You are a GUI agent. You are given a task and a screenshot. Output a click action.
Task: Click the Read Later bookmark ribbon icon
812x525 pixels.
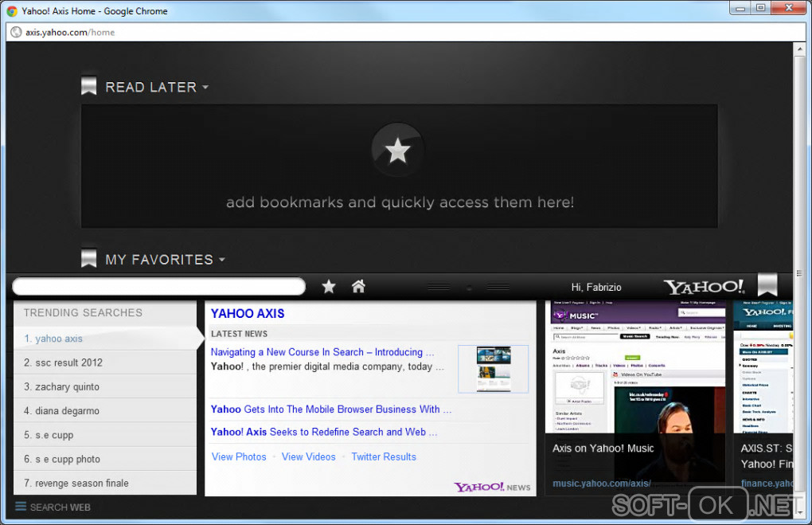click(x=89, y=85)
